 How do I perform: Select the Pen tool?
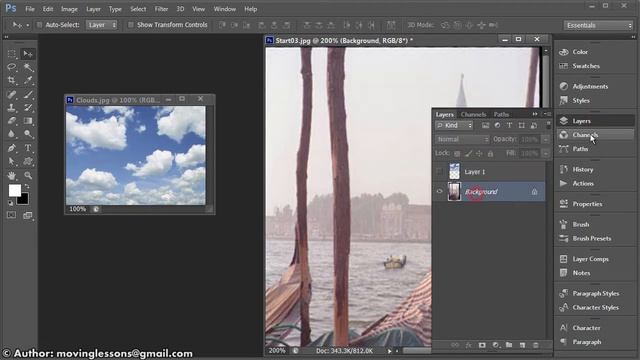[x=11, y=148]
